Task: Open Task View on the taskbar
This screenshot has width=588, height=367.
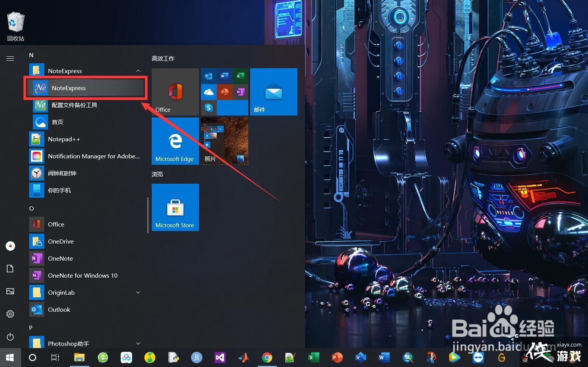Action: (55, 358)
